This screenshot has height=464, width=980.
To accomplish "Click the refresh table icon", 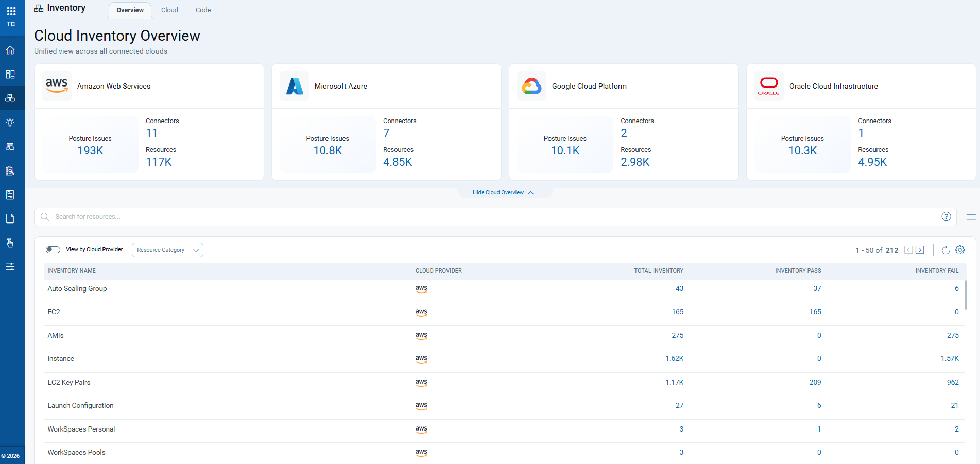I will [x=945, y=250].
